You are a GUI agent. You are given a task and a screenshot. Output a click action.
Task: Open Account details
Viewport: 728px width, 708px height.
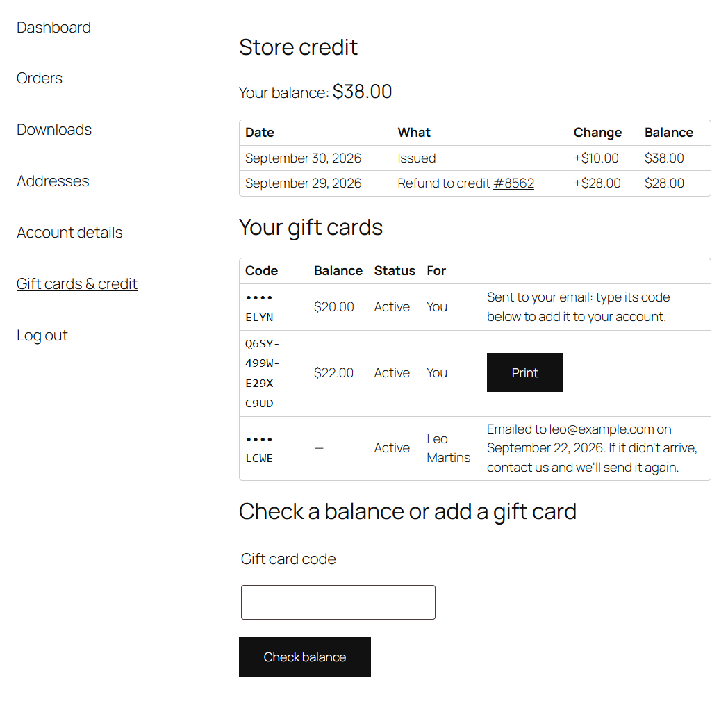pyautogui.click(x=69, y=232)
